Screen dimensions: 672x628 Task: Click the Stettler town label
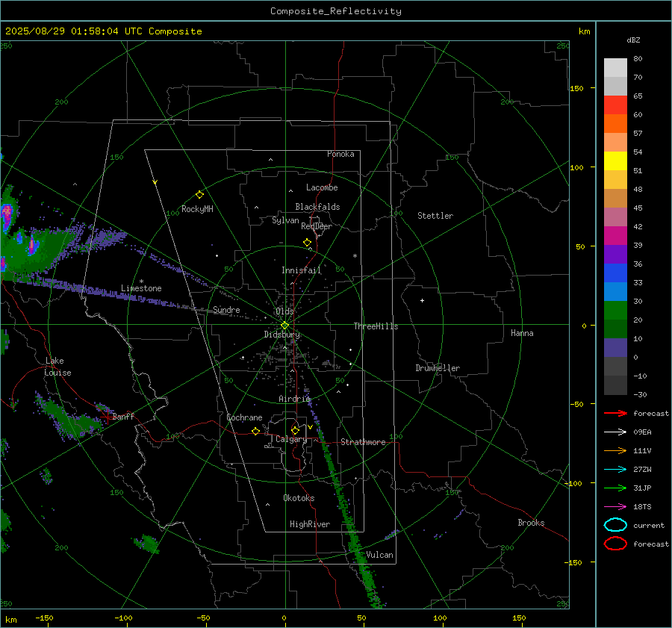click(435, 216)
